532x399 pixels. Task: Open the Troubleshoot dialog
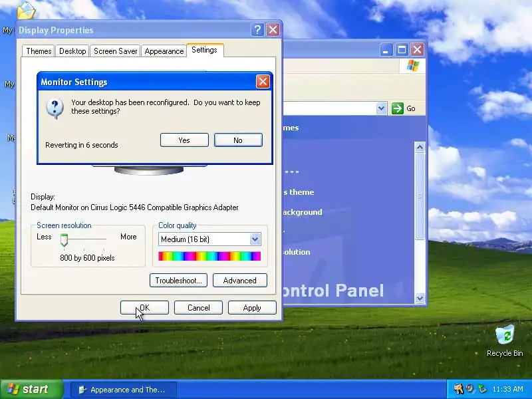click(x=178, y=281)
